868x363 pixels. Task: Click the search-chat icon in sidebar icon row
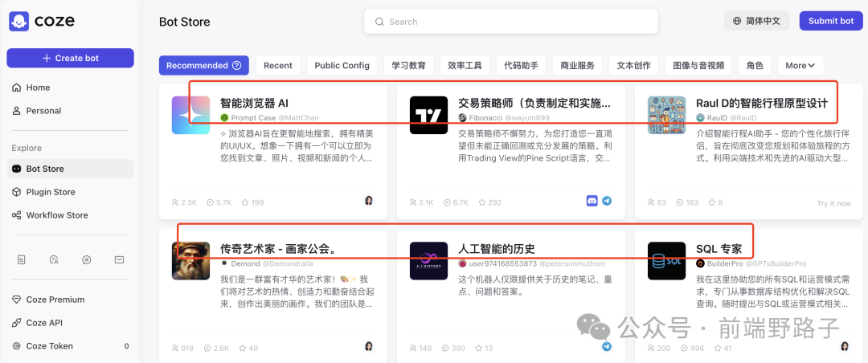point(54,259)
